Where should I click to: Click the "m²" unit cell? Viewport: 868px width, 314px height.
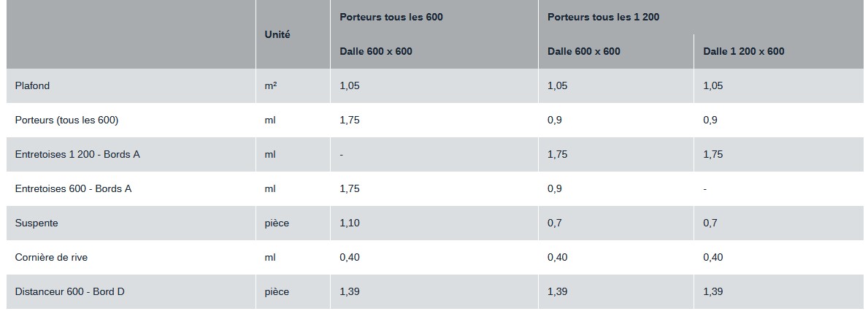tap(270, 85)
